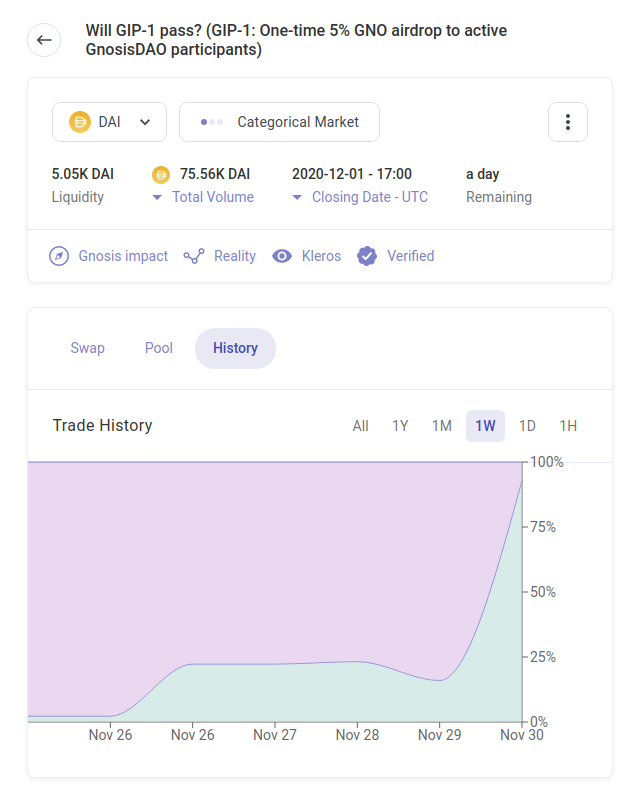This screenshot has width=628, height=802.
Task: Click the DAI coin icon beside Total Volume
Action: tap(161, 174)
